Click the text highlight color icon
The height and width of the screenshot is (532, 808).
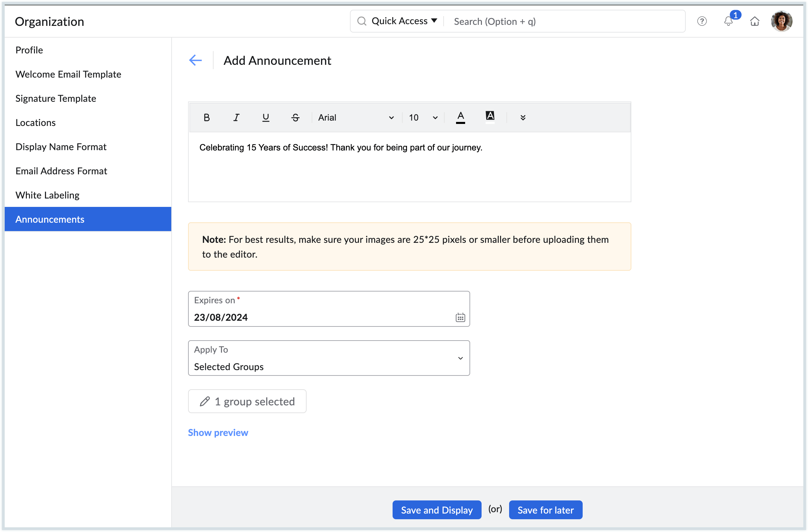[490, 117]
